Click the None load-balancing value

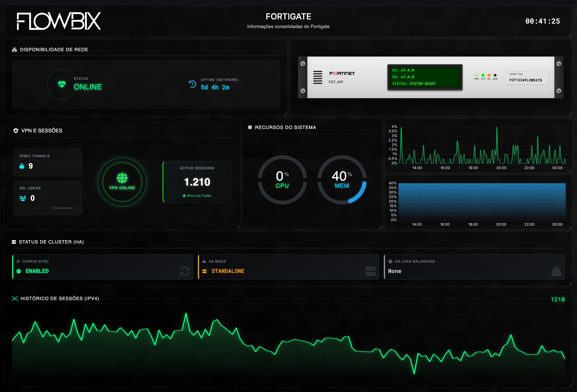395,271
